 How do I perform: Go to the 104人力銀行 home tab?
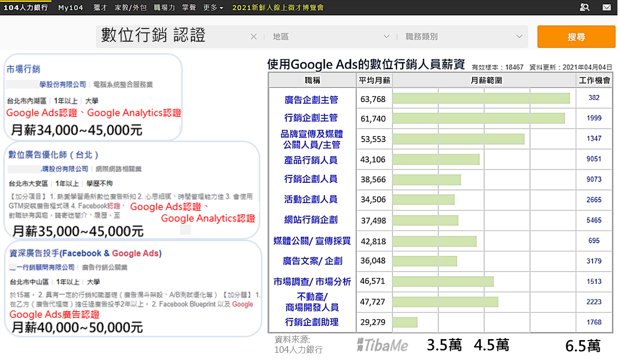coord(25,8)
